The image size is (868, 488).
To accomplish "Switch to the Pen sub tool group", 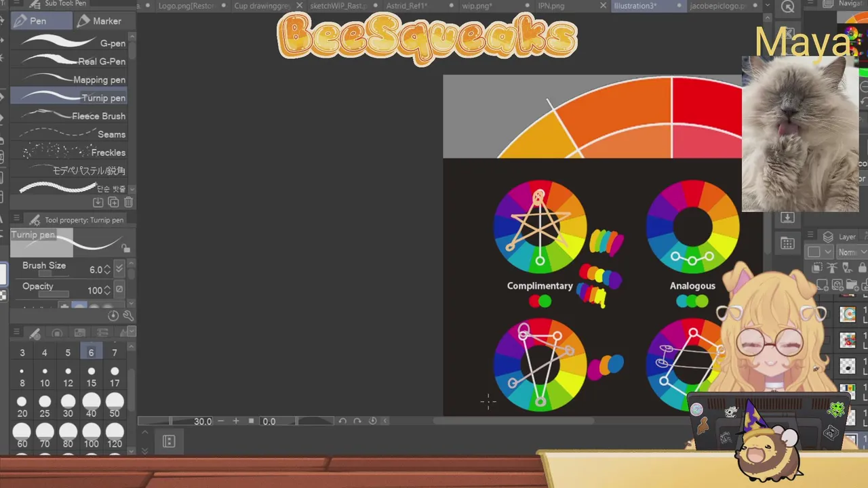I will pyautogui.click(x=41, y=21).
